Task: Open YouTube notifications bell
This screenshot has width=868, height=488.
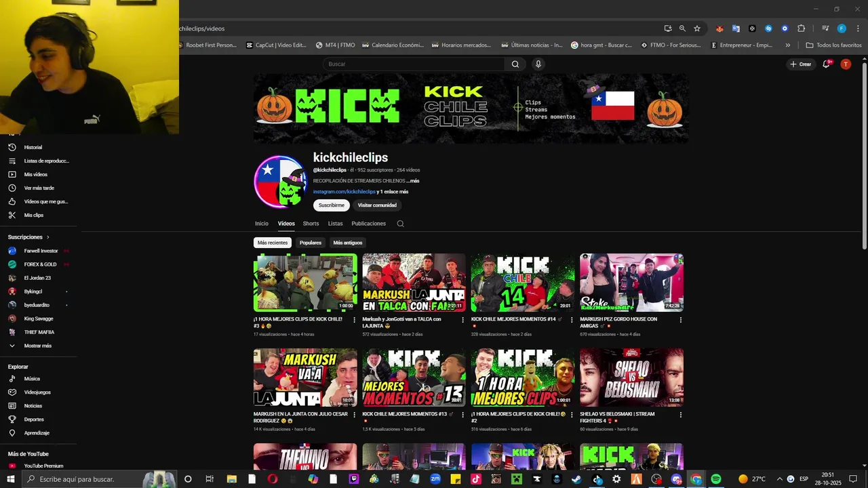Action: tap(827, 64)
